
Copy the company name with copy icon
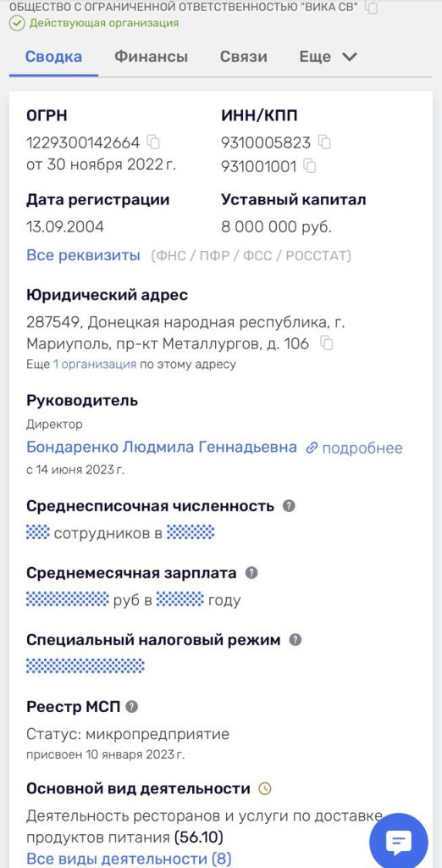coord(373,7)
